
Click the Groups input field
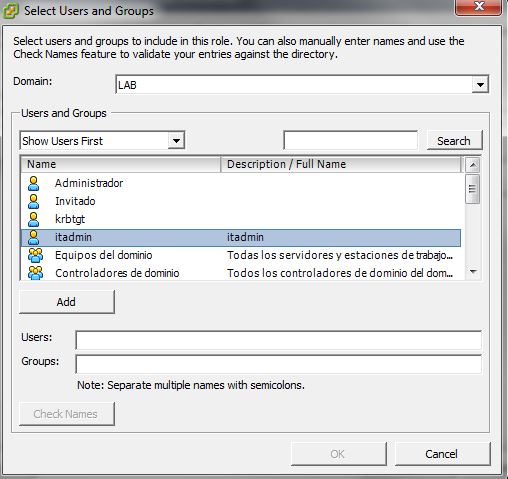tap(279, 364)
